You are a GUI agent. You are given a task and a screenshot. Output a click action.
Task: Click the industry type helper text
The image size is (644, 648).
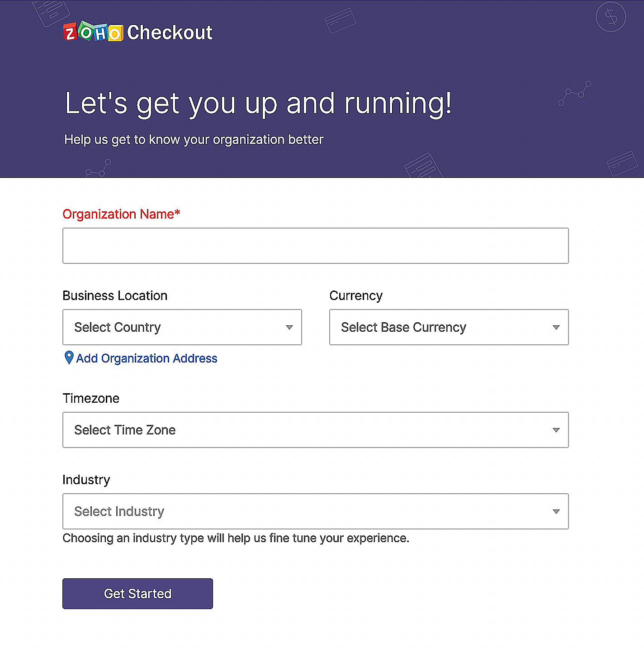pos(236,538)
